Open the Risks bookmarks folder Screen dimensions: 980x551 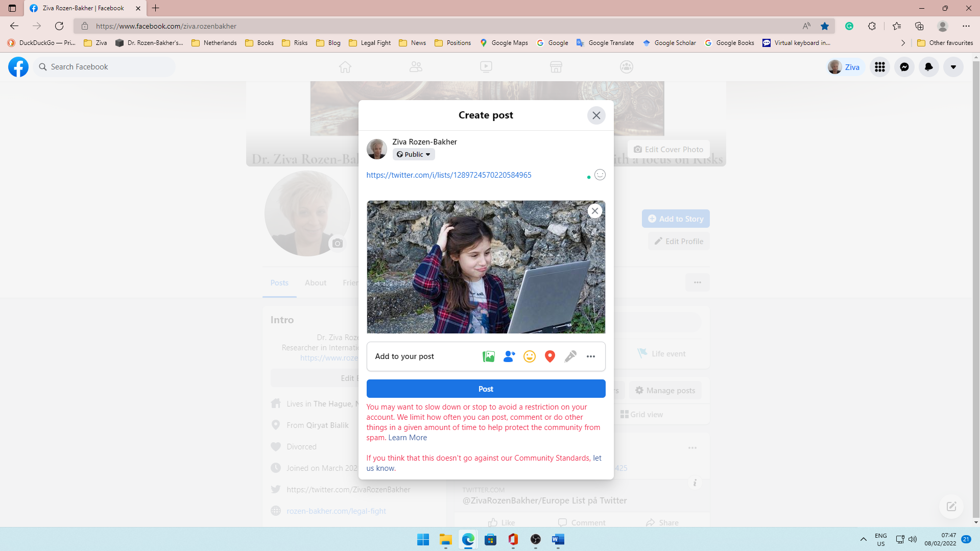click(295, 43)
